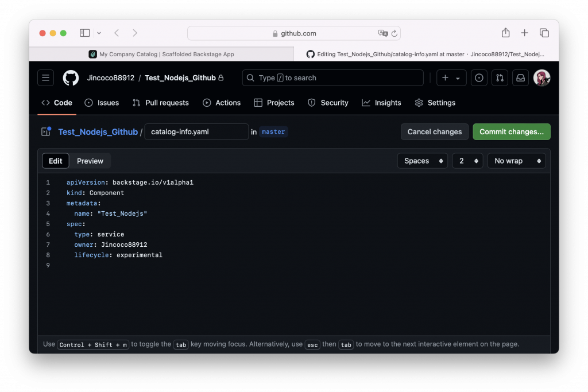
Task: Open the Code repository tab
Action: point(57,103)
